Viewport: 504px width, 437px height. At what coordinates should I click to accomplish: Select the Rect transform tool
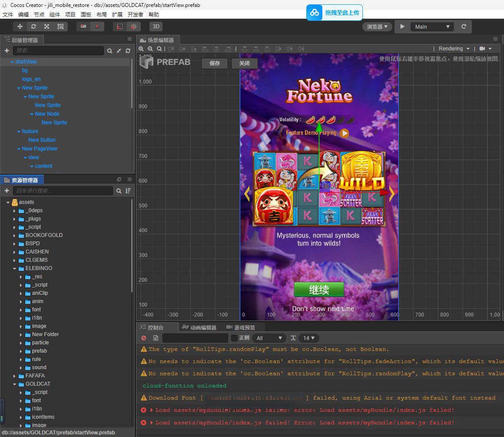(x=60, y=27)
